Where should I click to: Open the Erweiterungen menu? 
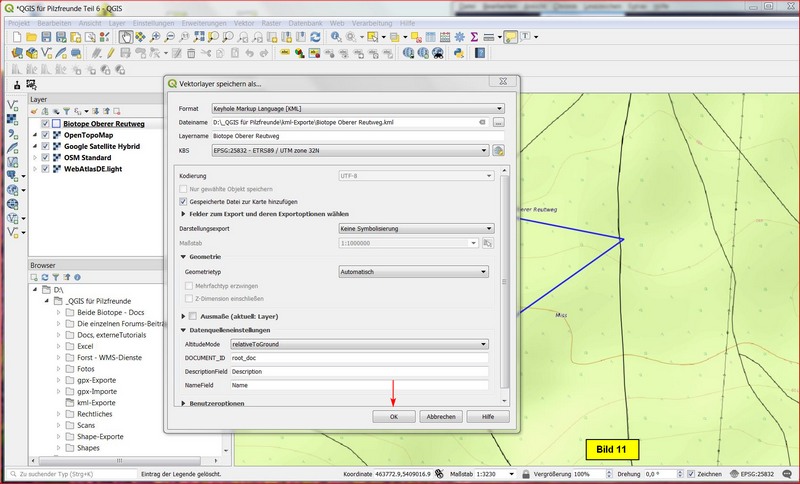pos(204,23)
